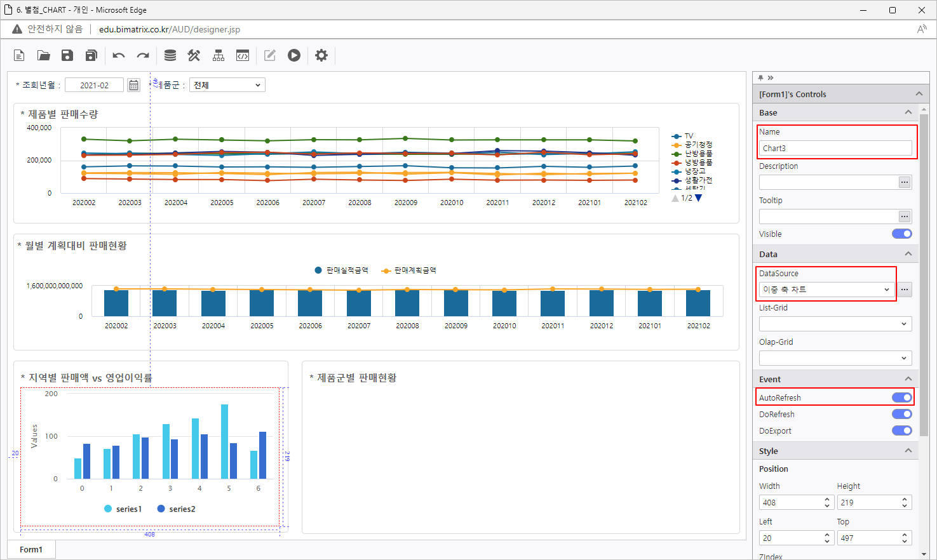Viewport: 937px width, 560px height.
Task: Click the Name field containing Chart3
Action: click(835, 148)
